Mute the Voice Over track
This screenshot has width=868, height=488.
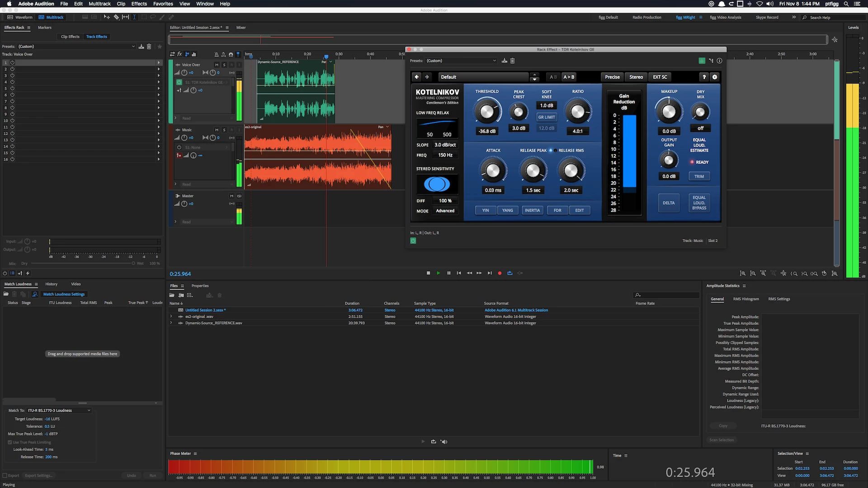(x=217, y=65)
